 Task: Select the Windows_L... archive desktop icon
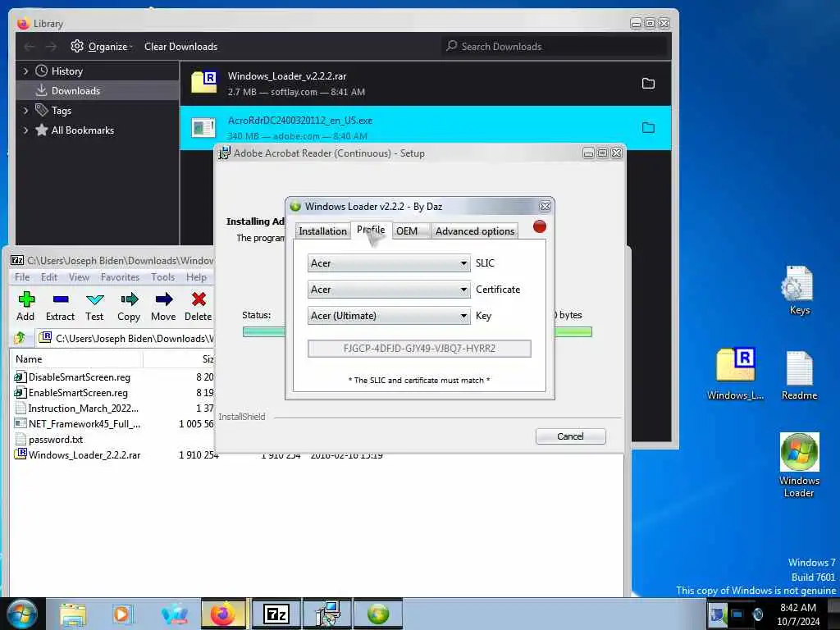(735, 373)
